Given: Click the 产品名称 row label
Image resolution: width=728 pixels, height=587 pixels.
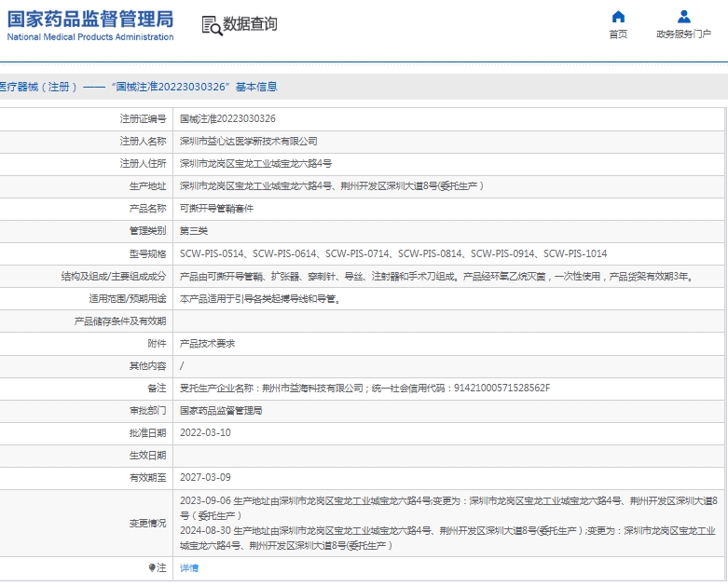Looking at the screenshot, I should pyautogui.click(x=147, y=209).
